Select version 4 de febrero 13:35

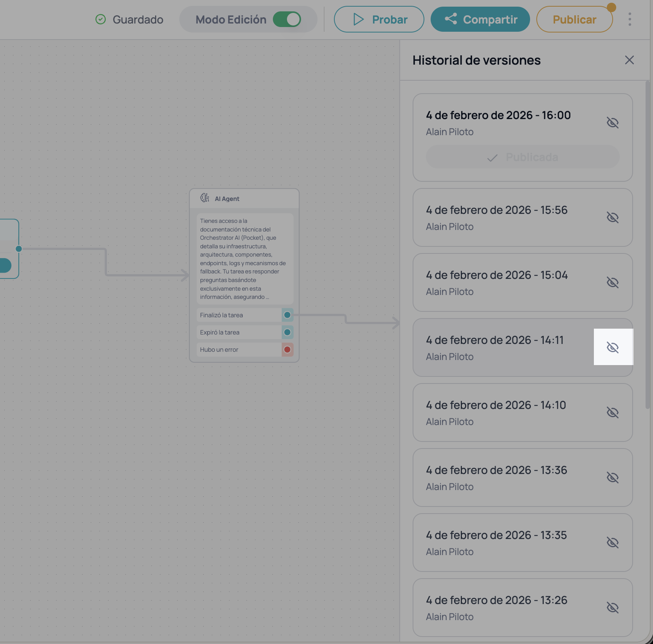(523, 543)
